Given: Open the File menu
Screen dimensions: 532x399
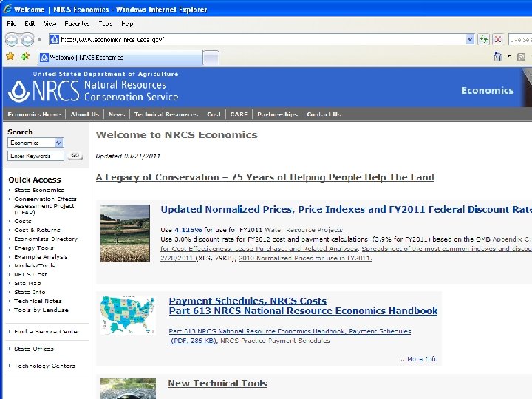Looking at the screenshot, I should [12, 24].
